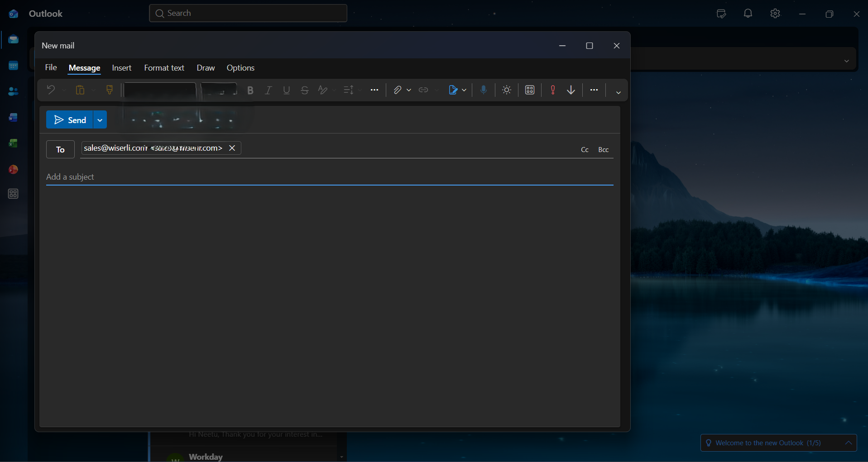Send the email
The image size is (868, 462).
[70, 120]
